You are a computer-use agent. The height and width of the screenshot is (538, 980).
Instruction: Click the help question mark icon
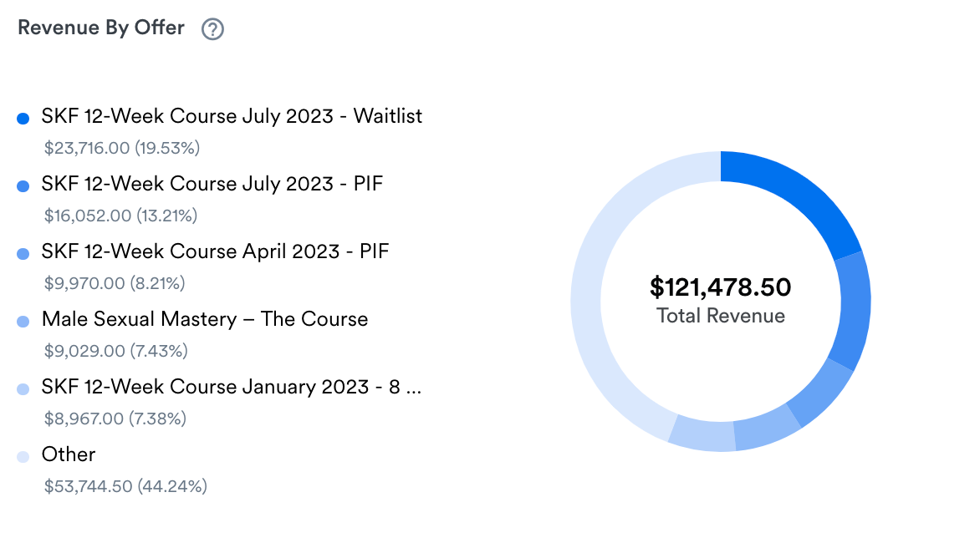(x=212, y=29)
